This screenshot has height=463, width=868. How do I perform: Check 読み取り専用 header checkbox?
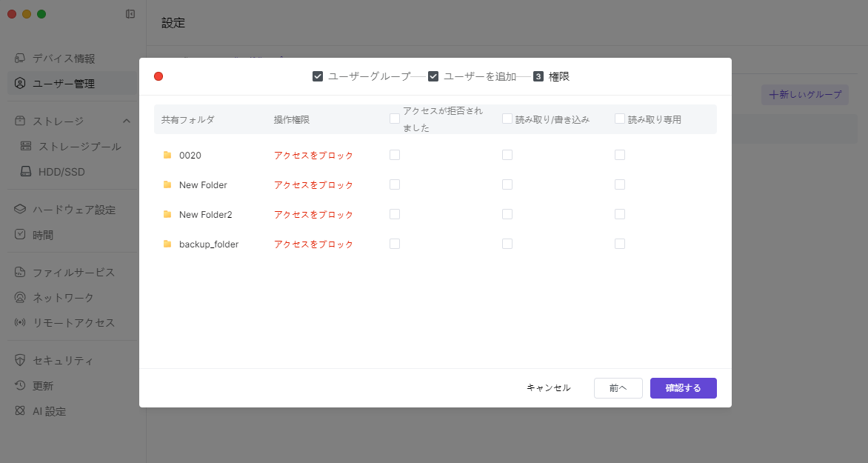pyautogui.click(x=620, y=119)
